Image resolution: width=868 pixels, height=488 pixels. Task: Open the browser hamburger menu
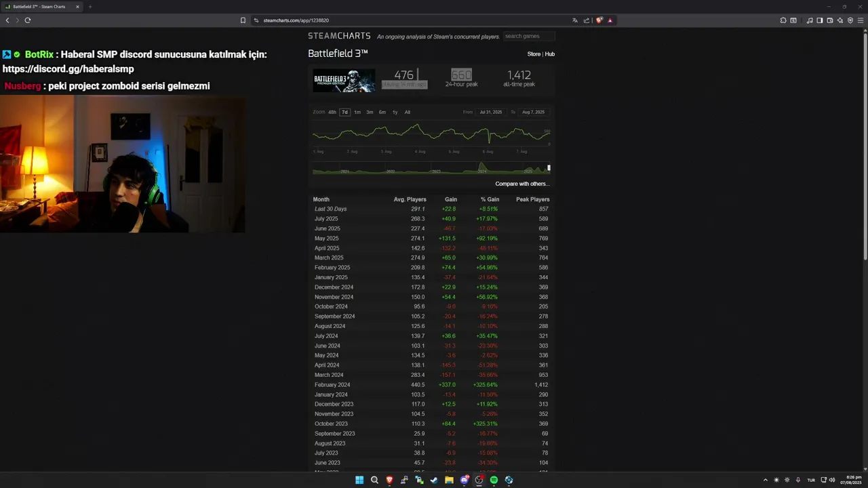pyautogui.click(x=861, y=20)
